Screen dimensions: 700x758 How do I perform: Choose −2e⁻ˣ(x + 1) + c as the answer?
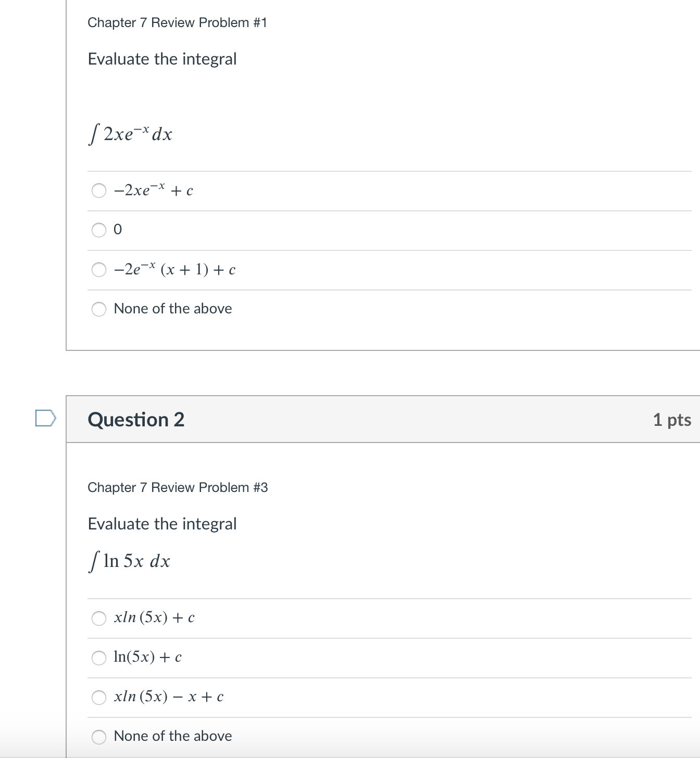[x=99, y=270]
